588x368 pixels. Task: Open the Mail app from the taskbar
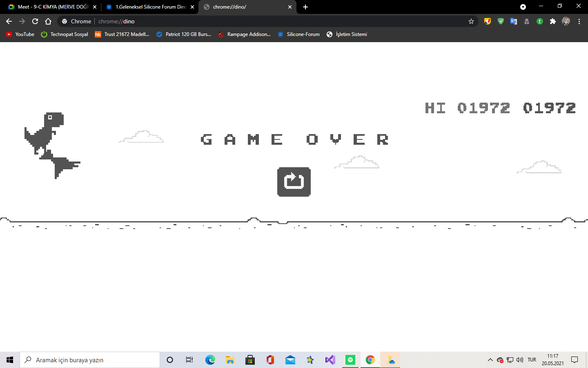(x=290, y=360)
